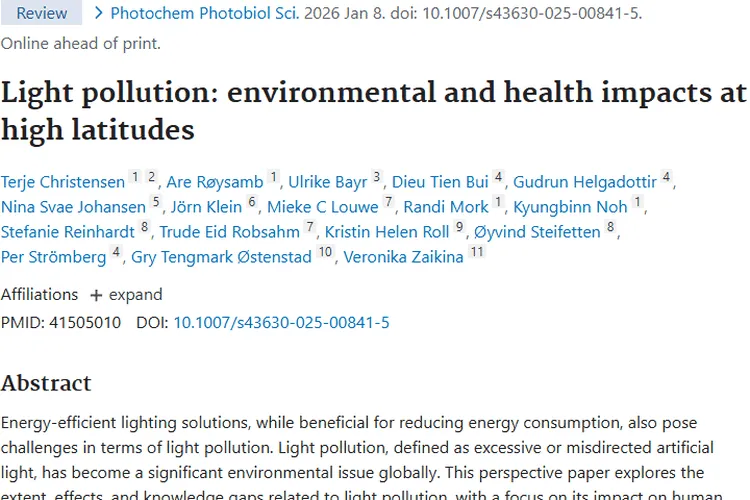Viewport: 750px width, 500px height.
Task: Select author Jörn Klein
Action: 204,207
